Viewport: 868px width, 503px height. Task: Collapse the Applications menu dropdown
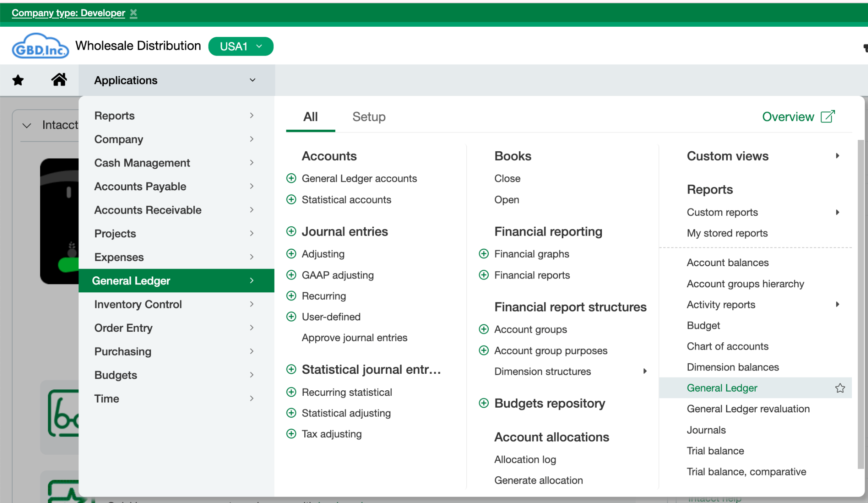253,80
